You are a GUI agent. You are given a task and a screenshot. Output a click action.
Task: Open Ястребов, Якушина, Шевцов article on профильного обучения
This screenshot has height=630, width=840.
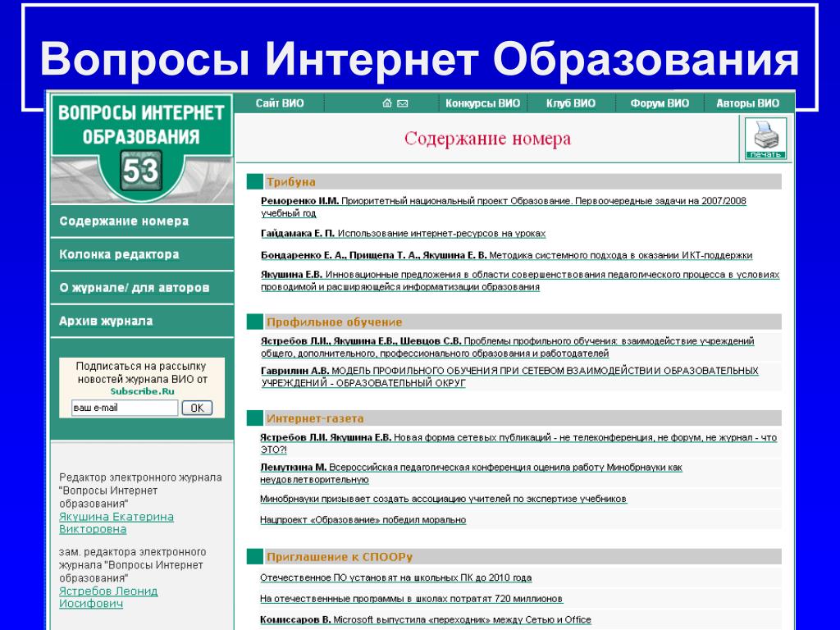click(x=507, y=347)
